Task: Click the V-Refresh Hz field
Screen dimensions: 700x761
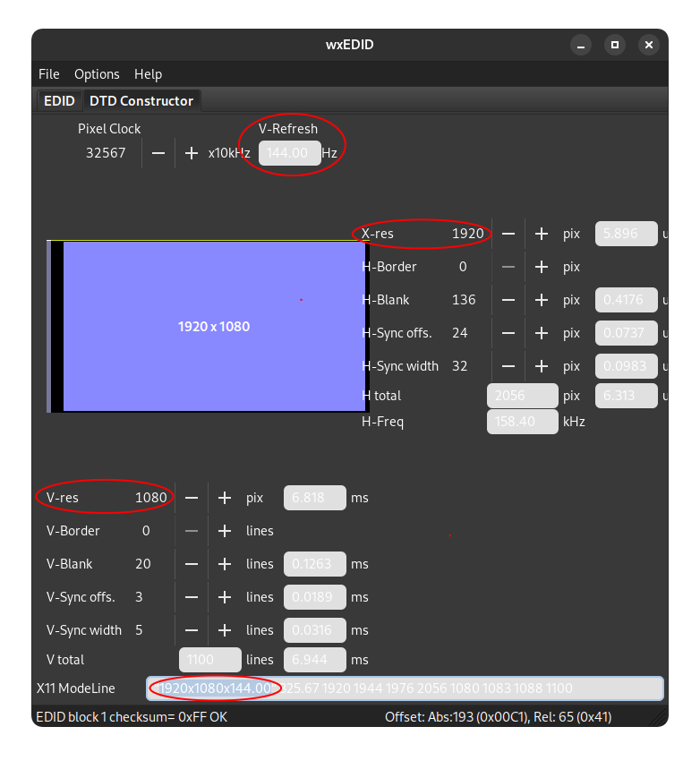Action: coord(288,153)
